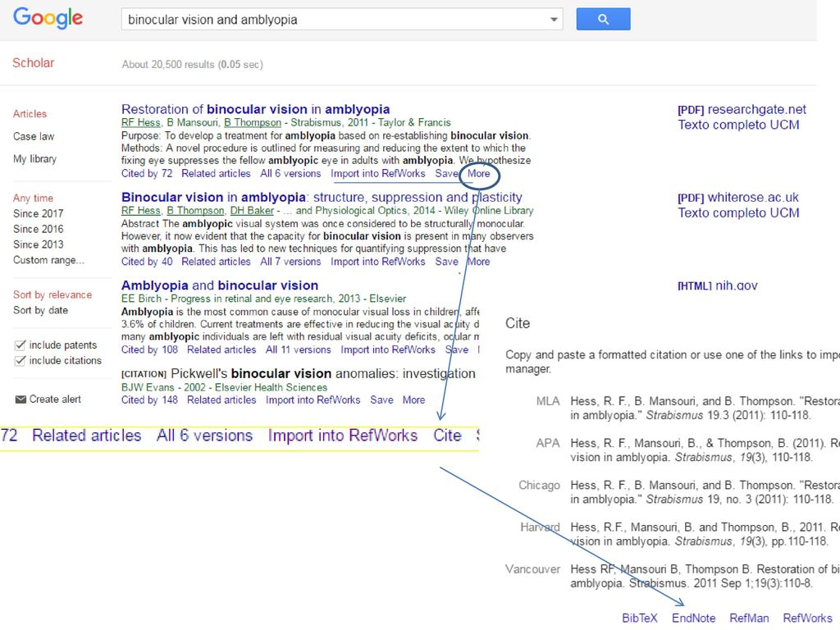
Task: Choose Sort by date
Action: (x=41, y=310)
